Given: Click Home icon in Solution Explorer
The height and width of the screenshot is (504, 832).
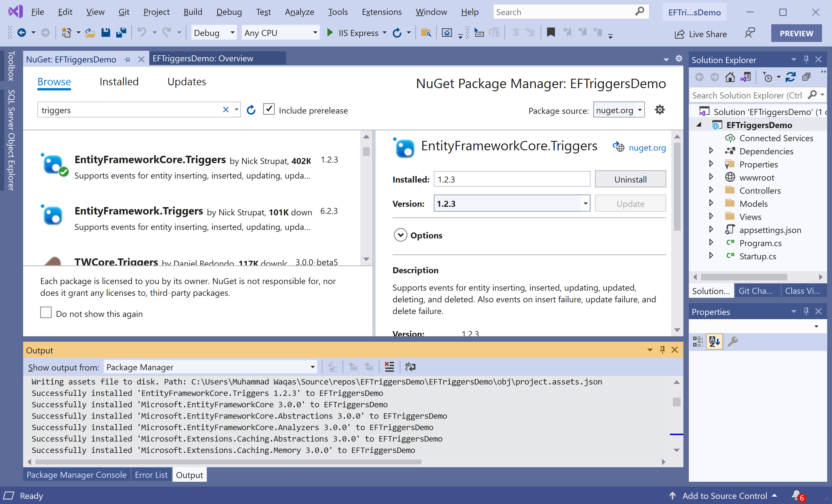Looking at the screenshot, I should tap(730, 77).
